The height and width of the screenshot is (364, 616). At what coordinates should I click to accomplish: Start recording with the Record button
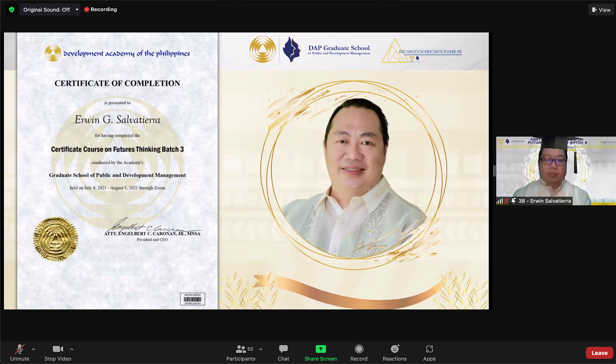tap(359, 353)
